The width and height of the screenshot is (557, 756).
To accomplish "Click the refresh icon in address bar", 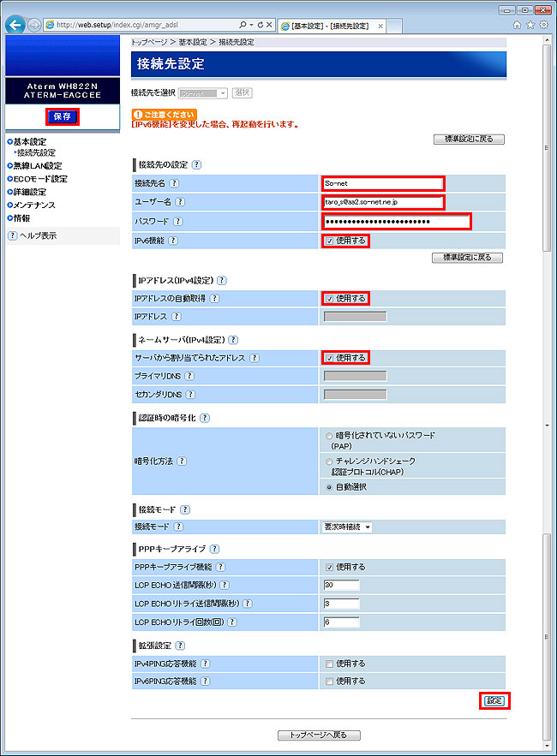I will point(259,25).
